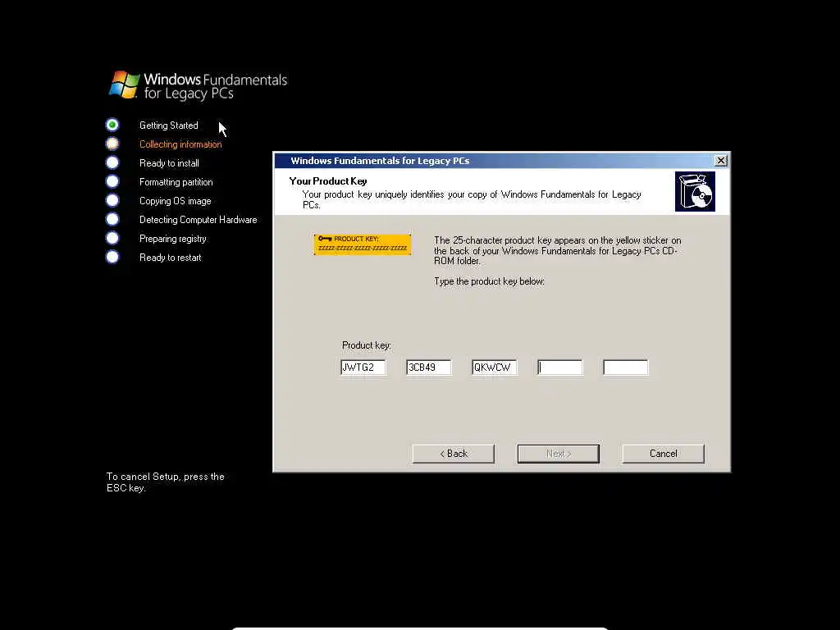Click the third product key field QKWCW
840x630 pixels.
[494, 367]
